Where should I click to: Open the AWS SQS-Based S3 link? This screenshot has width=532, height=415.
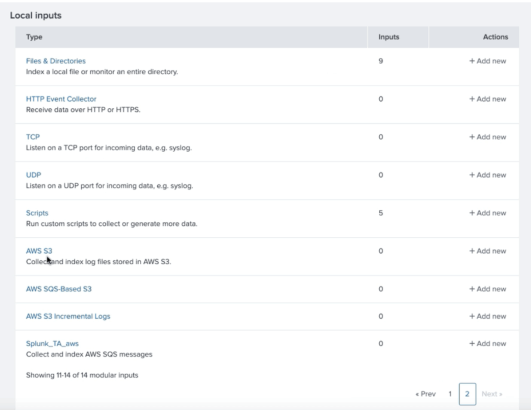click(59, 289)
